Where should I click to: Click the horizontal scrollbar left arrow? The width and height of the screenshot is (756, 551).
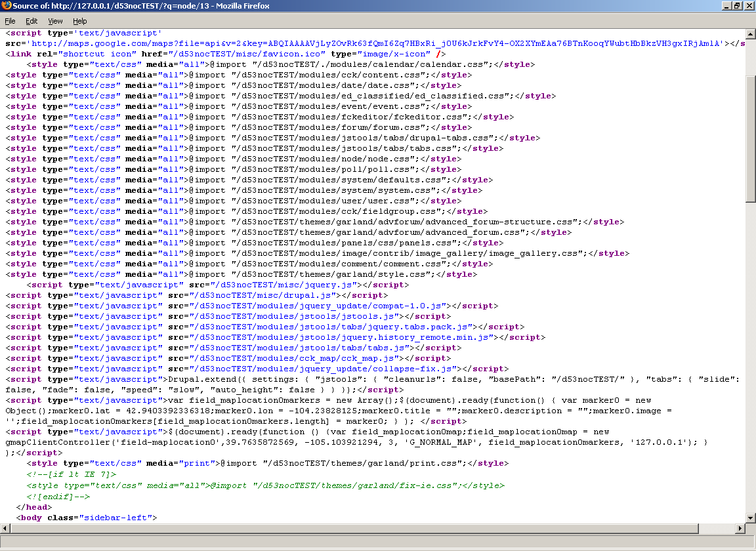click(5, 529)
